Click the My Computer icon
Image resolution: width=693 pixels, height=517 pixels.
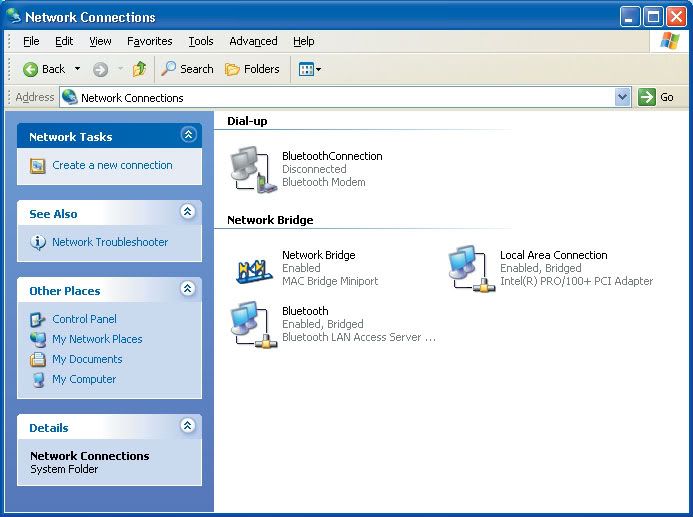click(x=38, y=380)
